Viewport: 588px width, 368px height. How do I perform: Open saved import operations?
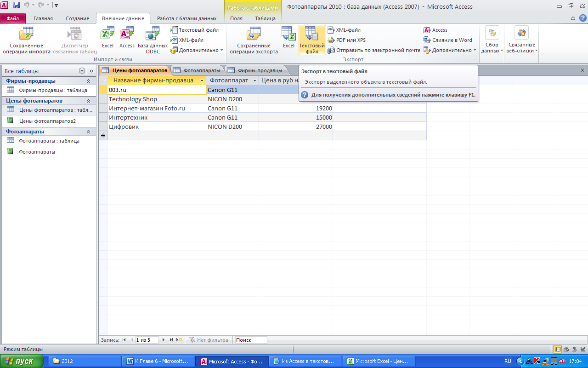point(27,40)
